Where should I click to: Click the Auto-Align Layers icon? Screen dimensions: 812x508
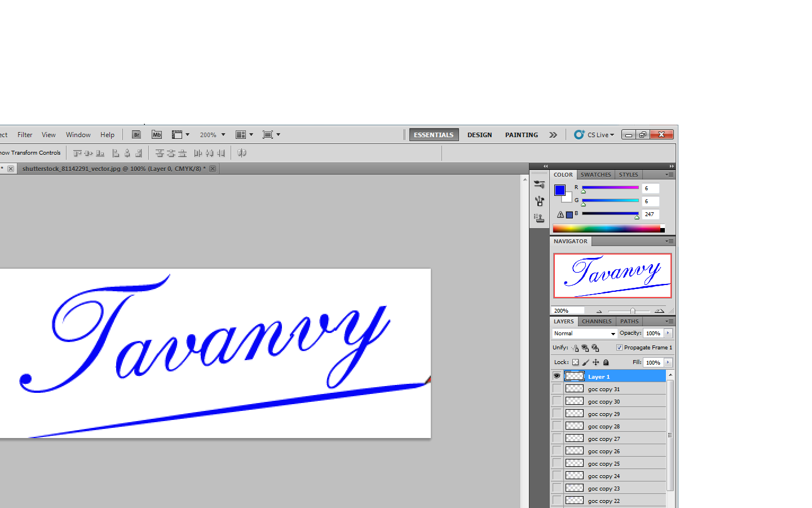click(x=242, y=153)
